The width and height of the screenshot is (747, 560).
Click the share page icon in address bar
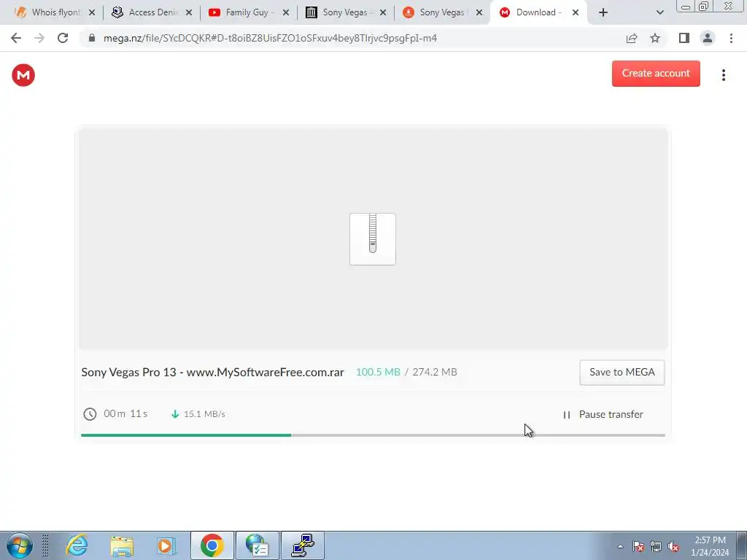(632, 38)
